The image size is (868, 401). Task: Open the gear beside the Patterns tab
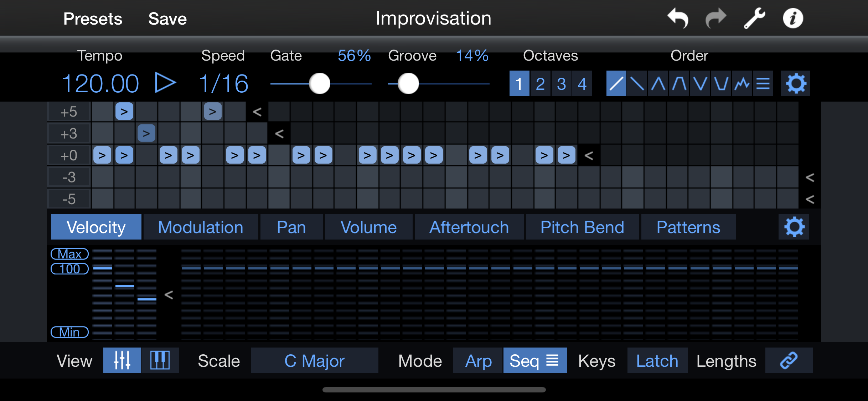tap(794, 227)
